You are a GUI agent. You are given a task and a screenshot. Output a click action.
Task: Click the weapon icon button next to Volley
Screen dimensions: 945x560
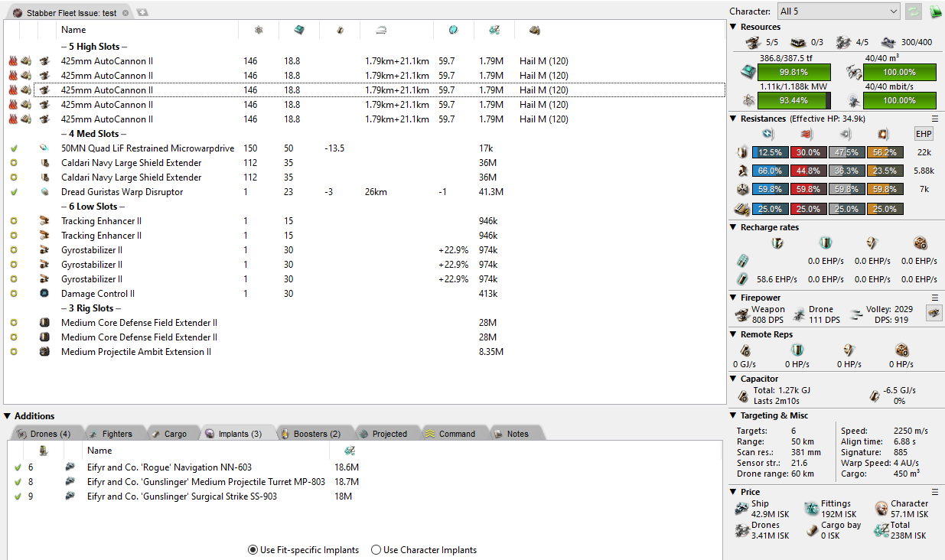pos(933,312)
